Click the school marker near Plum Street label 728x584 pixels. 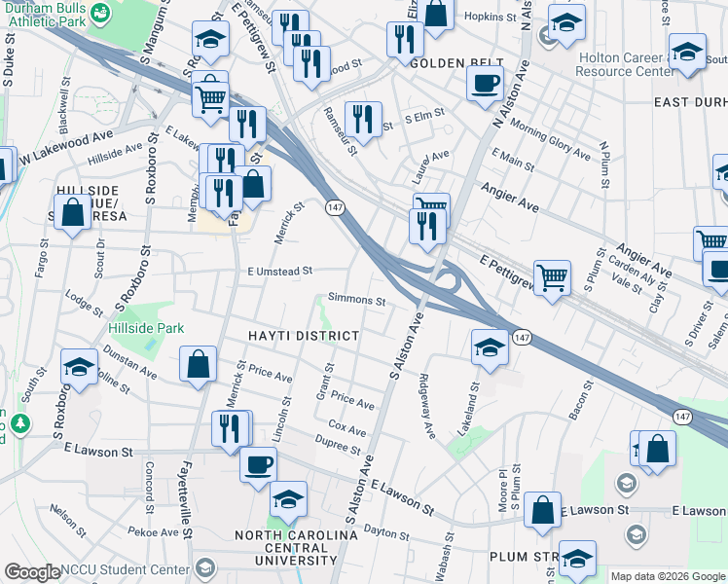coord(577,562)
